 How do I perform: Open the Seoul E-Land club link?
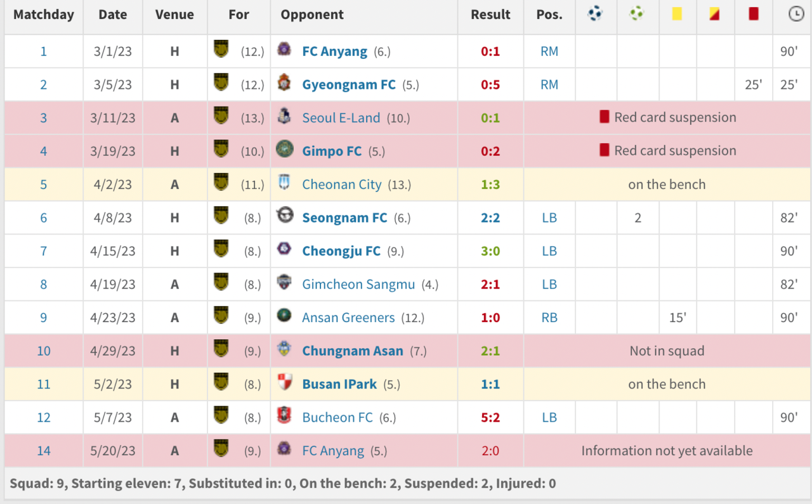click(341, 118)
